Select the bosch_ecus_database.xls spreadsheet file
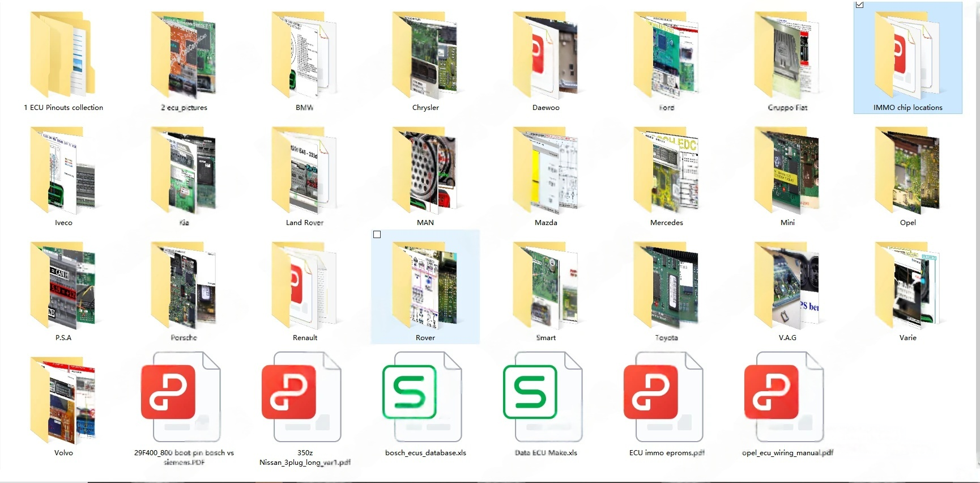 tap(422, 397)
